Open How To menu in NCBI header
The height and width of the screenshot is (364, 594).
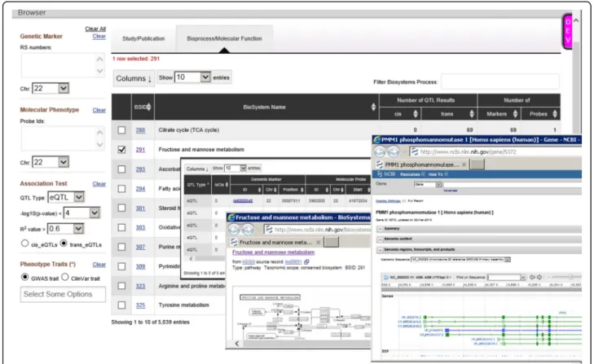pos(438,174)
